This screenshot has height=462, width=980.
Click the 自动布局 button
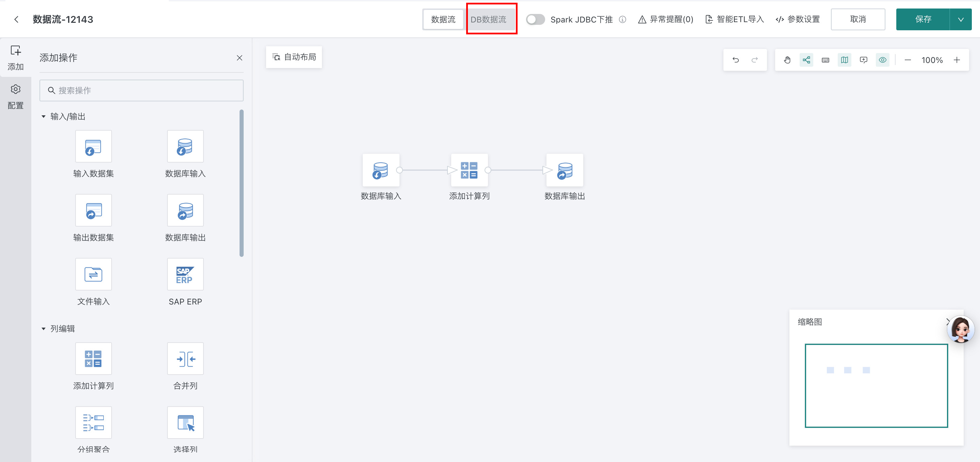click(x=294, y=57)
